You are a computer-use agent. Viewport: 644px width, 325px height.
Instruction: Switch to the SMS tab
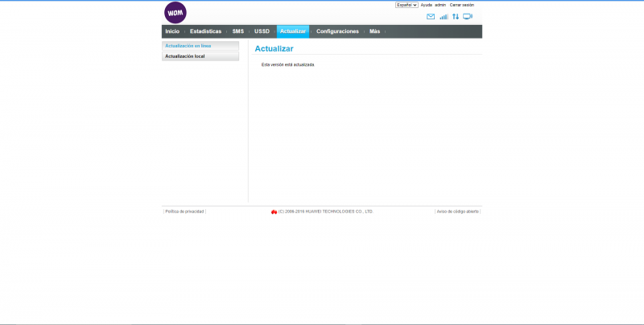237,31
